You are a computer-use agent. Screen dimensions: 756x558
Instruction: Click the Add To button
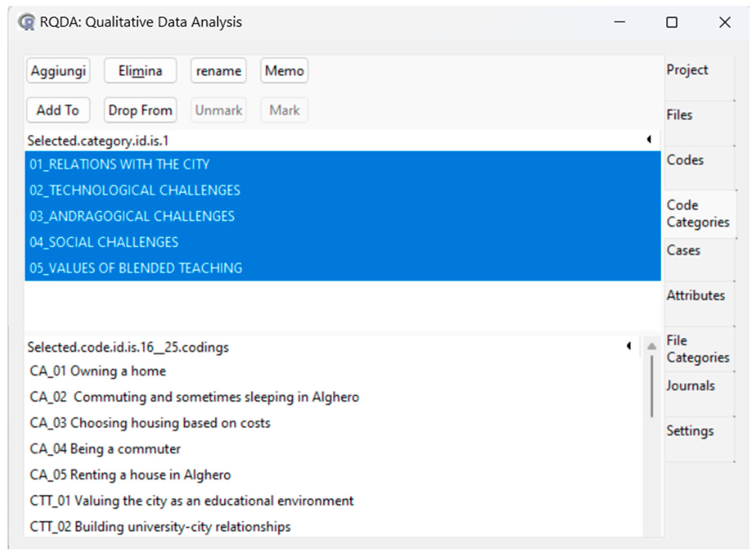coord(58,110)
